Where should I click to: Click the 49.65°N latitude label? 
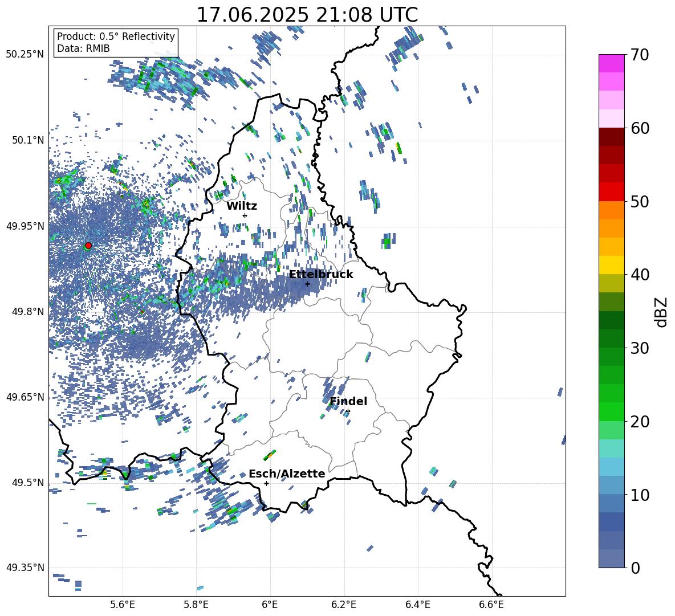click(25, 397)
